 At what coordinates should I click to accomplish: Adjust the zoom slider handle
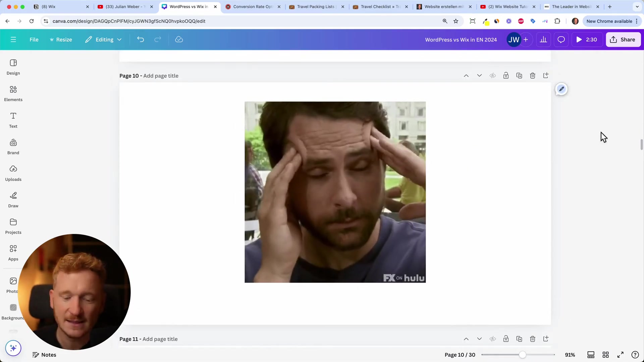point(522,355)
